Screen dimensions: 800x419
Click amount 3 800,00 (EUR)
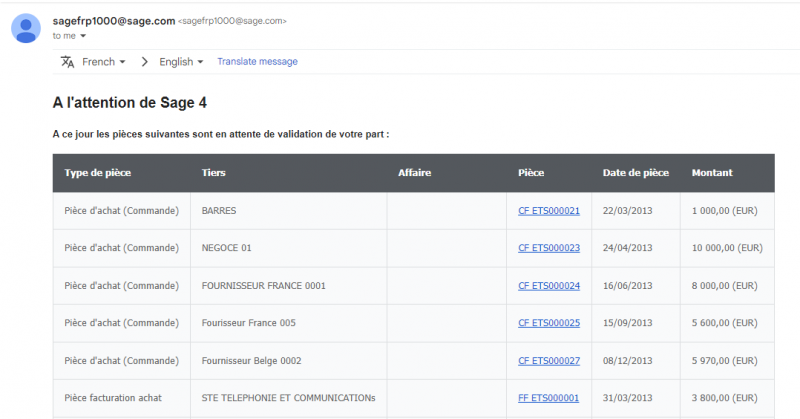724,398
